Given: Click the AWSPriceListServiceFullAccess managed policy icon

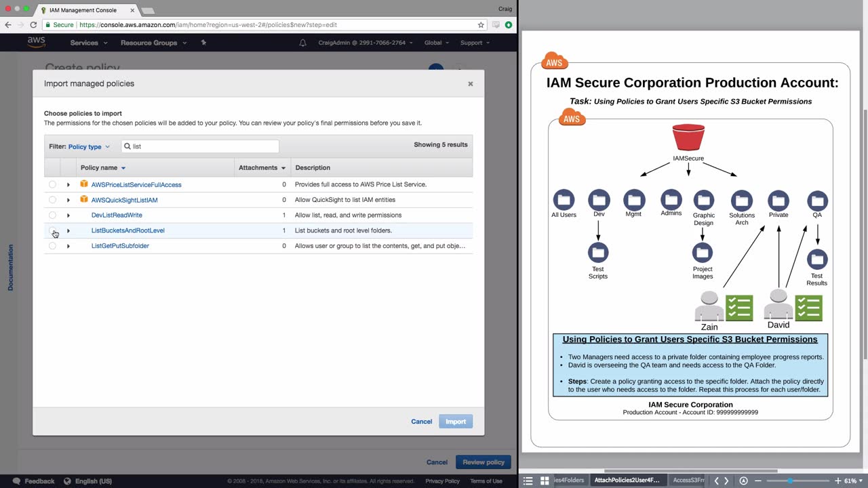Looking at the screenshot, I should (84, 184).
